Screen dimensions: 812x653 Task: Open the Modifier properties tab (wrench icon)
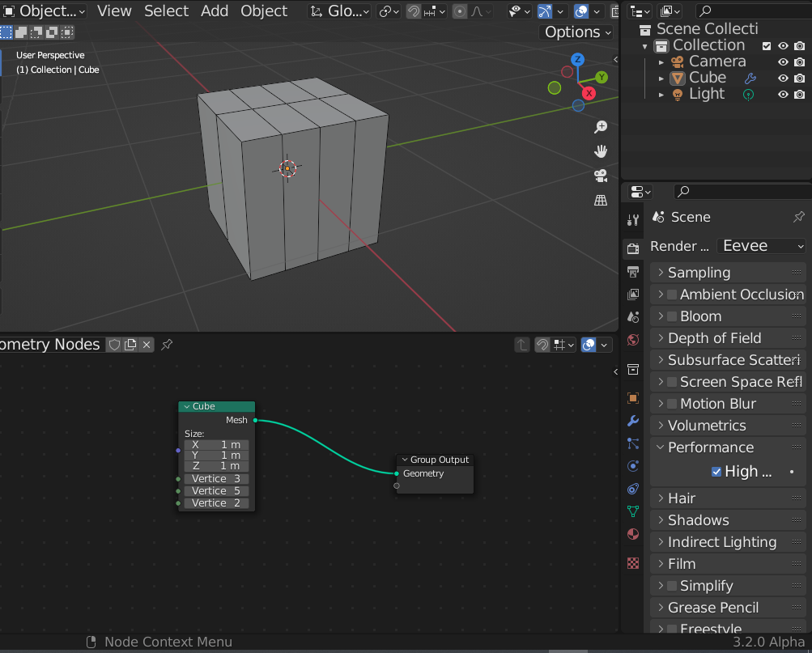[633, 421]
